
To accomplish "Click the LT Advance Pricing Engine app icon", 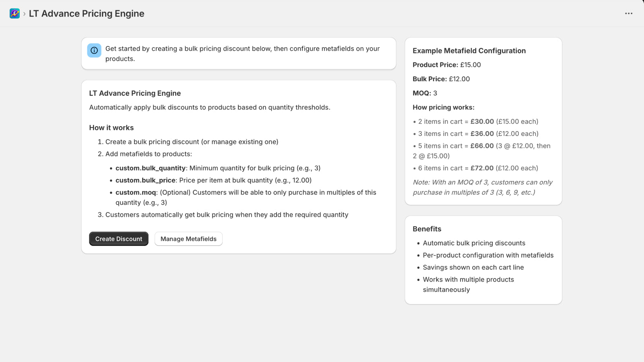I will click(x=14, y=14).
